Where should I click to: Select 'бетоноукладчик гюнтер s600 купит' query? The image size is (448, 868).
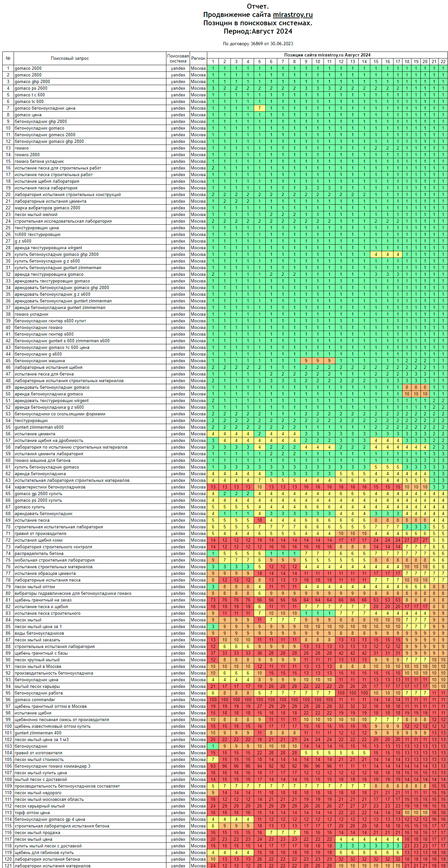click(50, 321)
